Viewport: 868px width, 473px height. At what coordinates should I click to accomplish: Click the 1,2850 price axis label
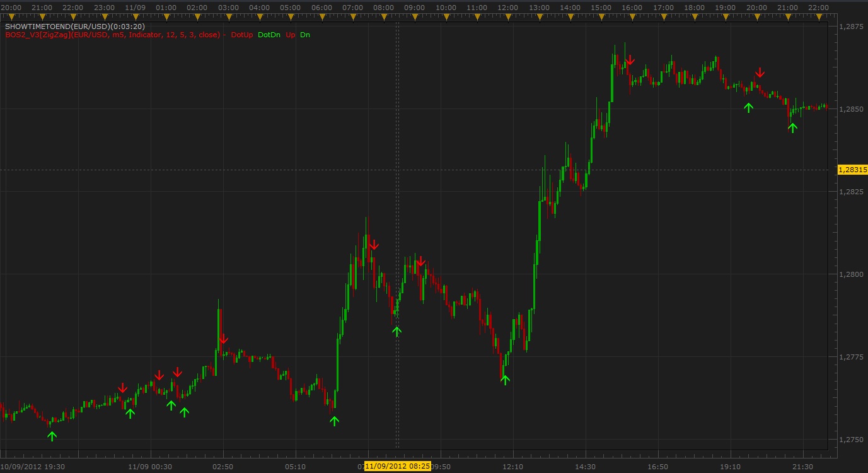852,109
